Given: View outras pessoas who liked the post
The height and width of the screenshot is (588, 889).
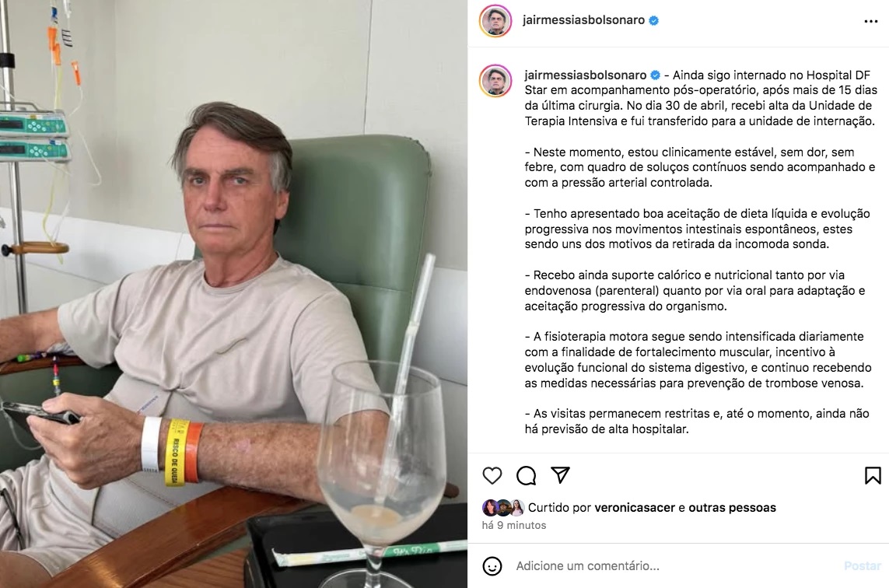Looking at the screenshot, I should click(x=732, y=507).
